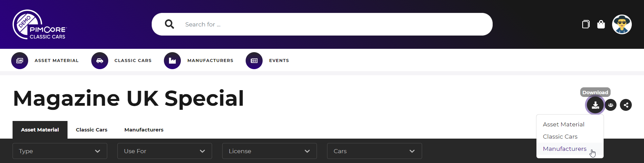Choose Manufacturers in download menu
The image size is (644, 163).
tap(570, 149)
